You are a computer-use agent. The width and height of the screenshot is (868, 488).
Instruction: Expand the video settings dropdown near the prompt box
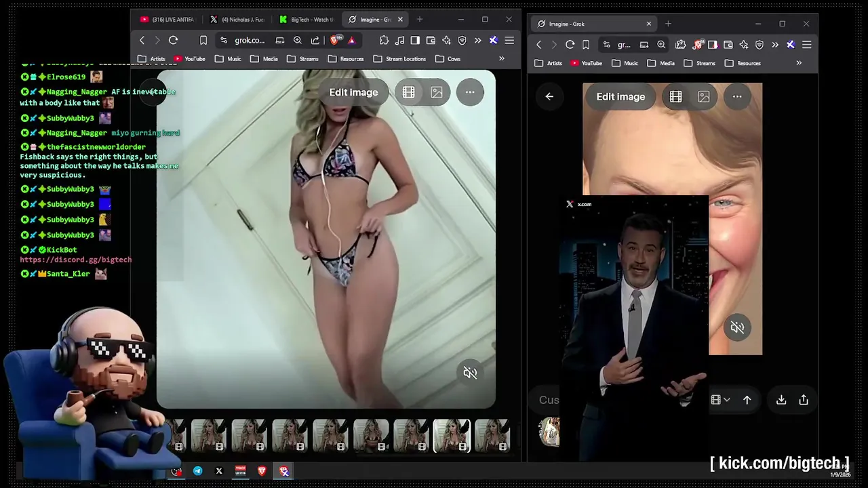[x=720, y=400]
